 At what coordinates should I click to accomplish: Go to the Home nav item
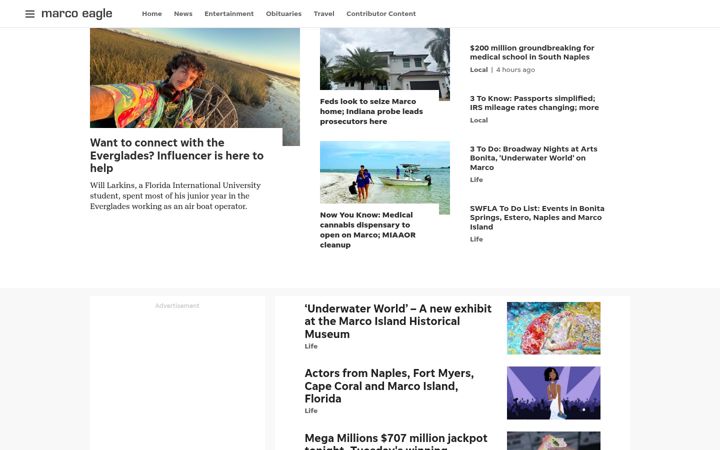152,14
